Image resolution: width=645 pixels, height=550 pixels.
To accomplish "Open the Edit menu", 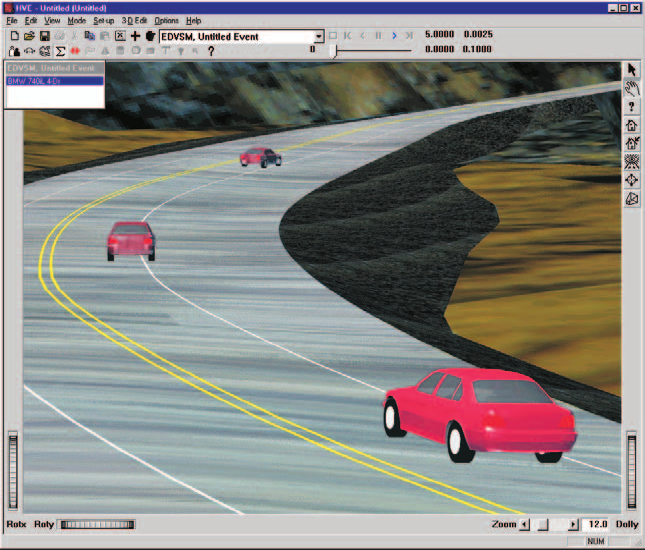I will [31, 21].
